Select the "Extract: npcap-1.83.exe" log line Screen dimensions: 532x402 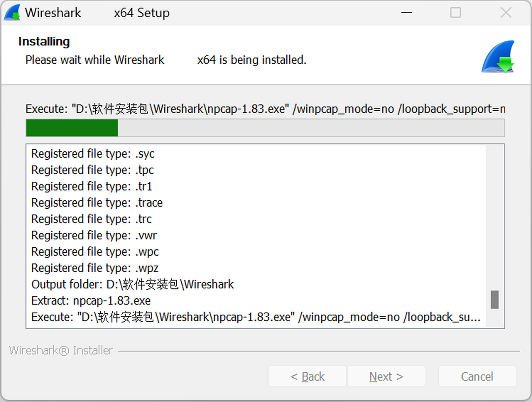pyautogui.click(x=91, y=301)
